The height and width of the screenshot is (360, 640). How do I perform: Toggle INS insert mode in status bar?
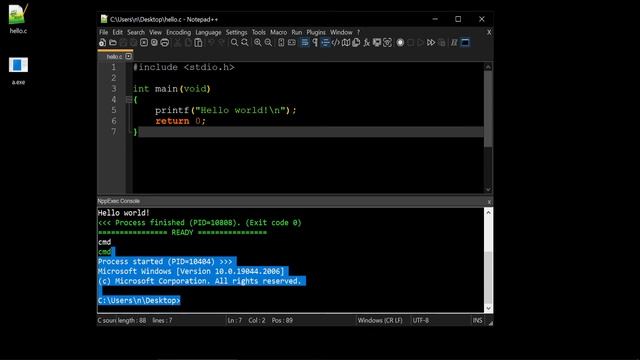tap(477, 320)
